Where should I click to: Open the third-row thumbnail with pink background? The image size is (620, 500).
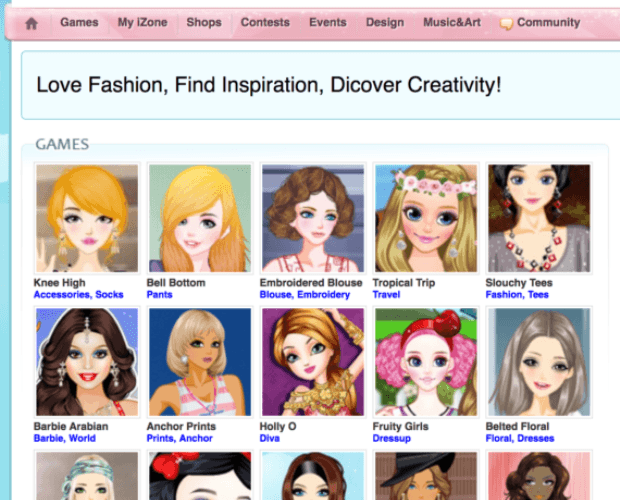539,476
